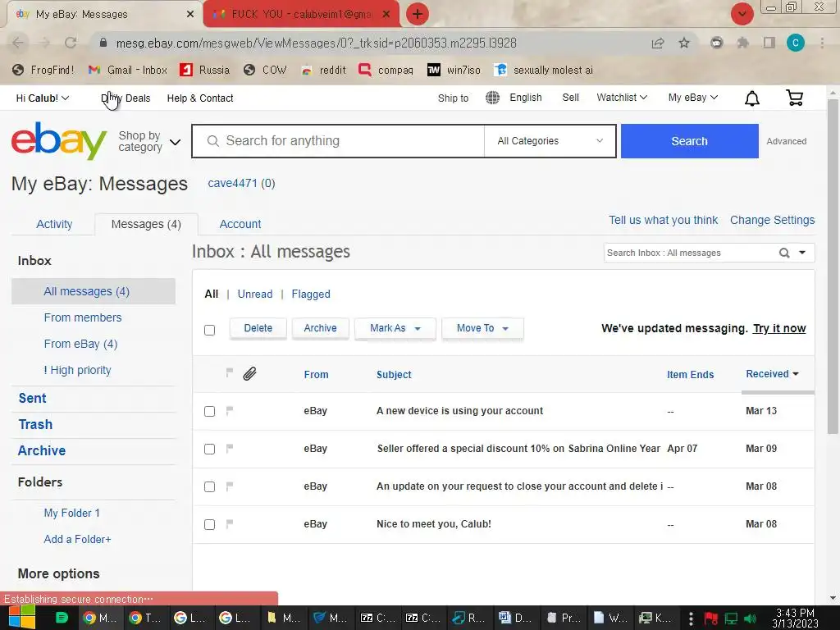Viewport: 840px width, 630px height.
Task: Click the paperclip attachment column icon
Action: point(249,373)
